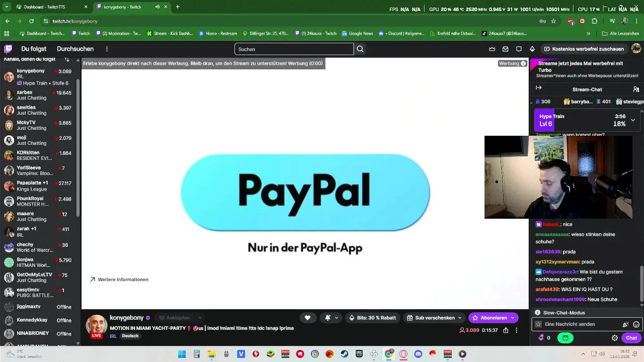Follow heart button under the stream
Screen dimensions: 644x362
pyautogui.click(x=307, y=318)
